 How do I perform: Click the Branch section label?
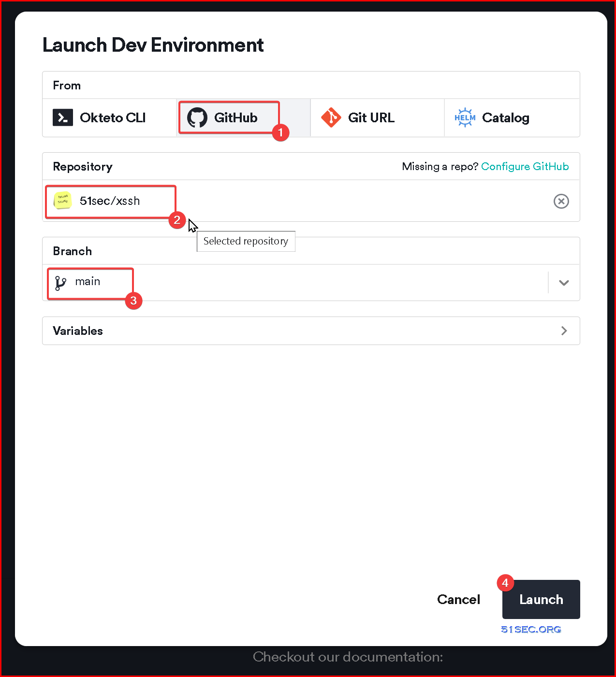tap(73, 251)
